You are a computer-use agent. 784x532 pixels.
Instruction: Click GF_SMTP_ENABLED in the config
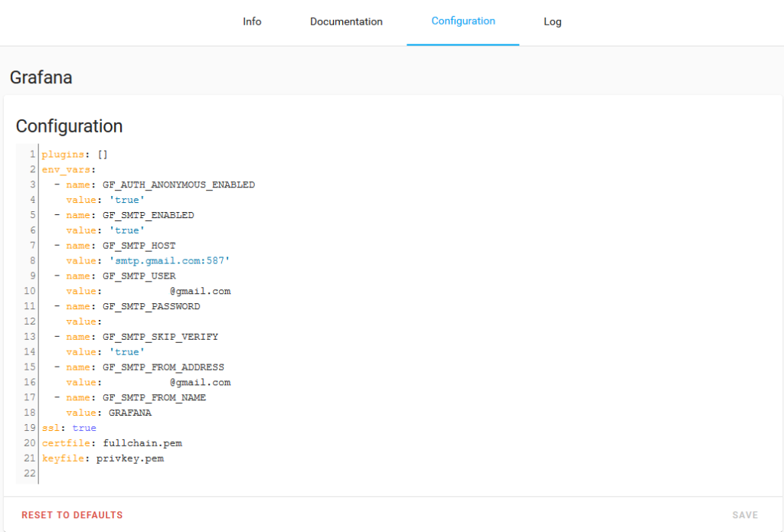[149, 216]
